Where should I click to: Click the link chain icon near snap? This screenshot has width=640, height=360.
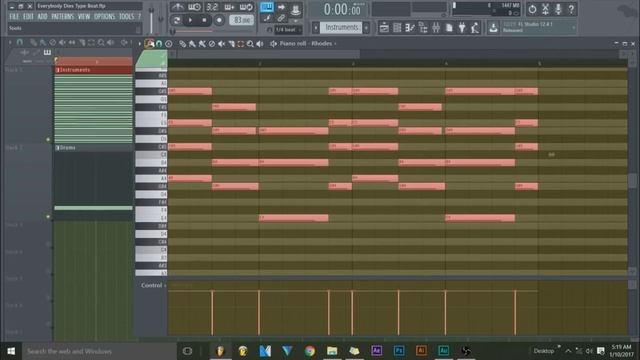click(x=281, y=18)
